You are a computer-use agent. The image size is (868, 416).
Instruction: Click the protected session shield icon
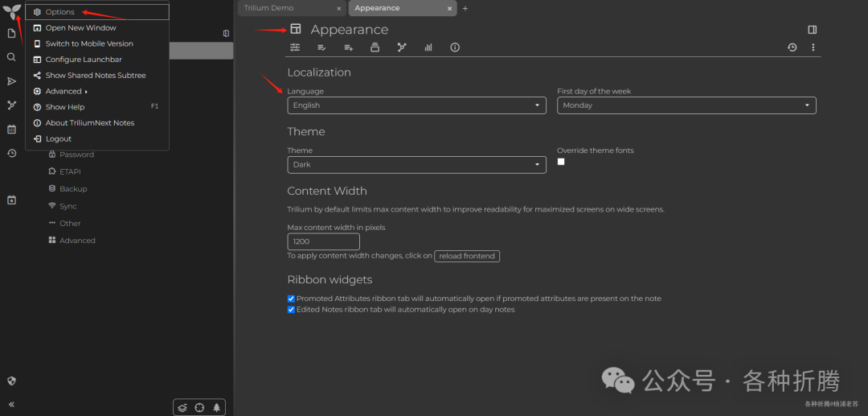point(11,381)
